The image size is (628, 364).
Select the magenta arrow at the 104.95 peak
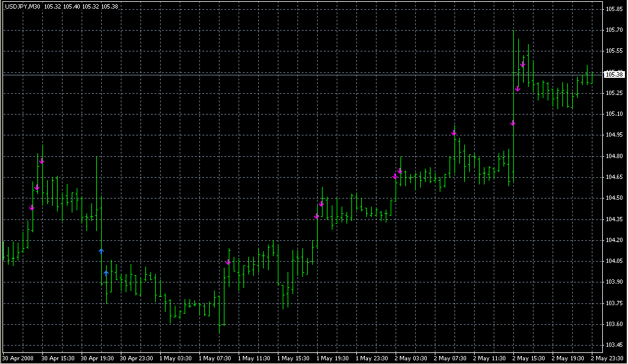pyautogui.click(x=454, y=132)
